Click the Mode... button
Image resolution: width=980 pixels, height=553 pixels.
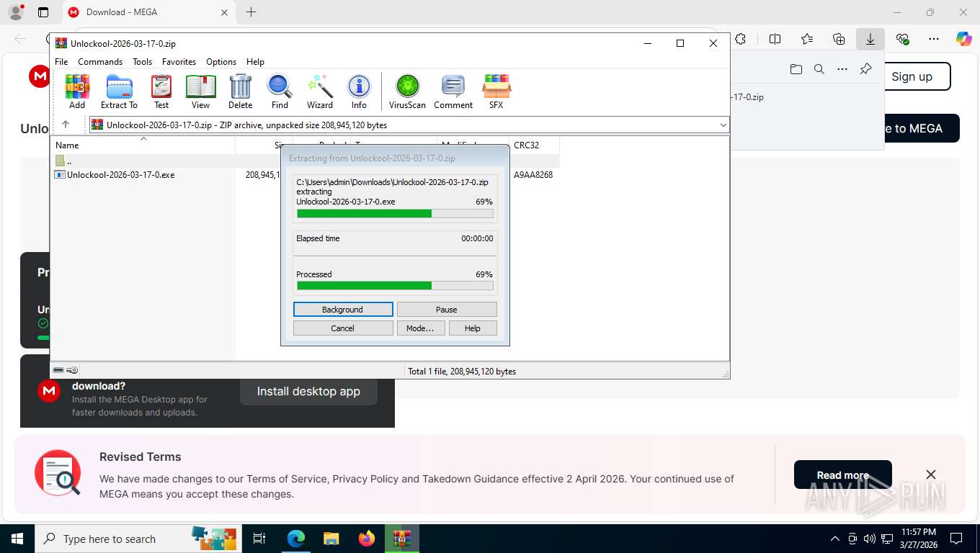point(420,328)
